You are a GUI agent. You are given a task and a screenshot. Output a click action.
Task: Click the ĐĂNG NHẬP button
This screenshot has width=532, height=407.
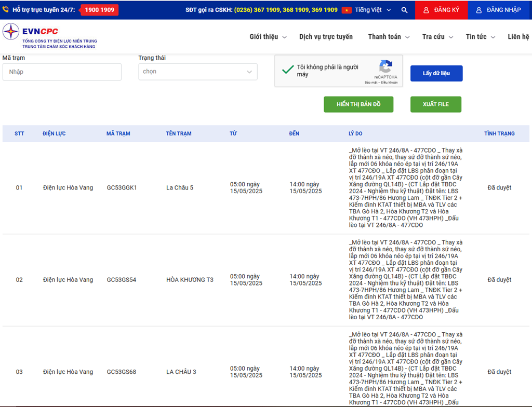click(x=500, y=10)
